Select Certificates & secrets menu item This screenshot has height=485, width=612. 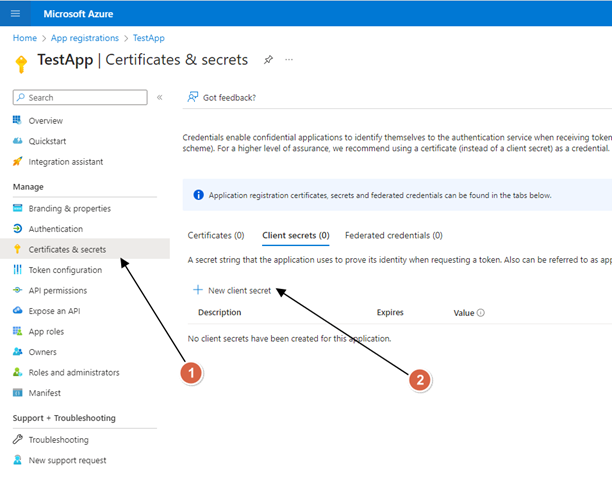tap(85, 249)
